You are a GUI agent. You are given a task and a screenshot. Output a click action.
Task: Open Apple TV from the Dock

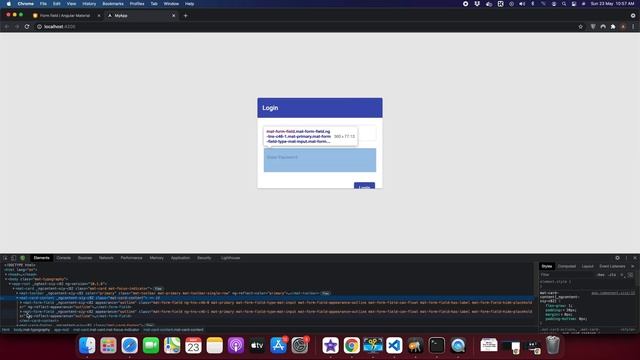(x=257, y=346)
